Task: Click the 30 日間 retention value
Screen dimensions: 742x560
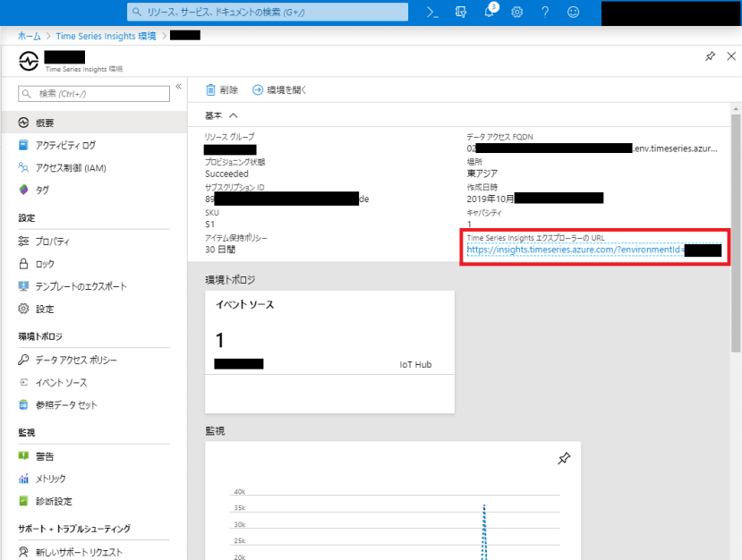Action: point(220,250)
